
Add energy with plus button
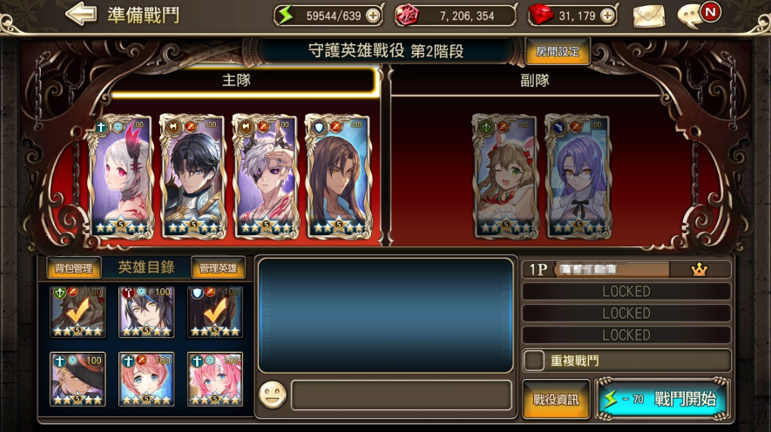point(373,16)
